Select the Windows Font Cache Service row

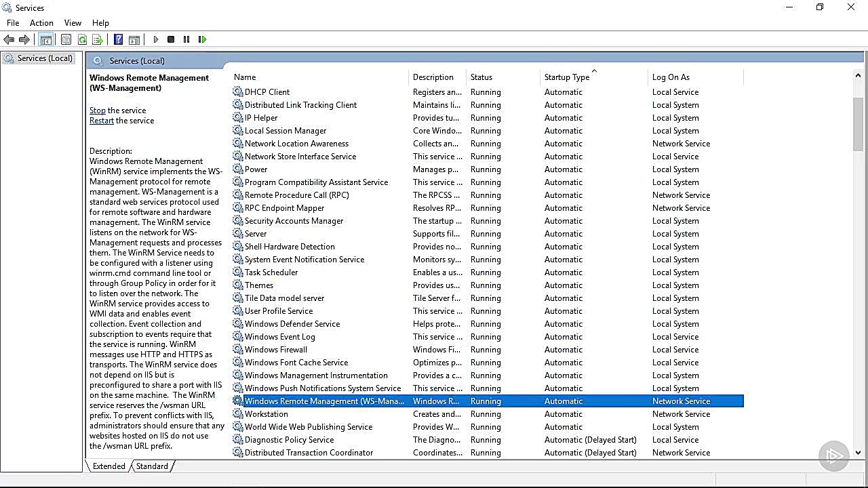[x=487, y=362]
